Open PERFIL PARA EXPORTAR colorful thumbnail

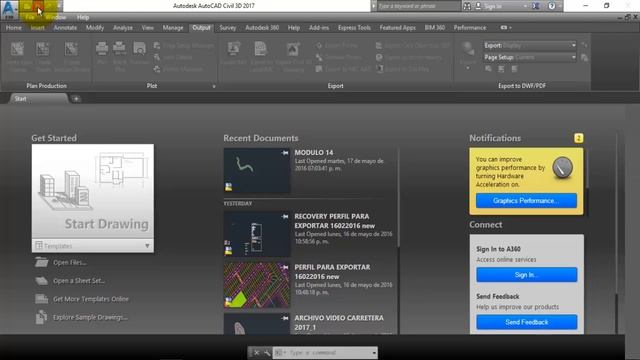tap(257, 285)
